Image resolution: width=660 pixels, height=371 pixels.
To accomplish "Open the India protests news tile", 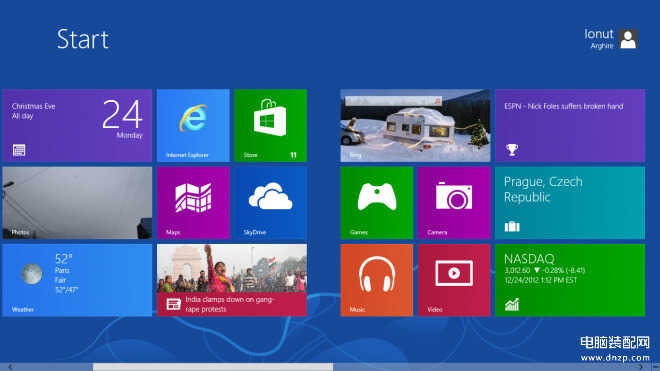I will pyautogui.click(x=232, y=280).
